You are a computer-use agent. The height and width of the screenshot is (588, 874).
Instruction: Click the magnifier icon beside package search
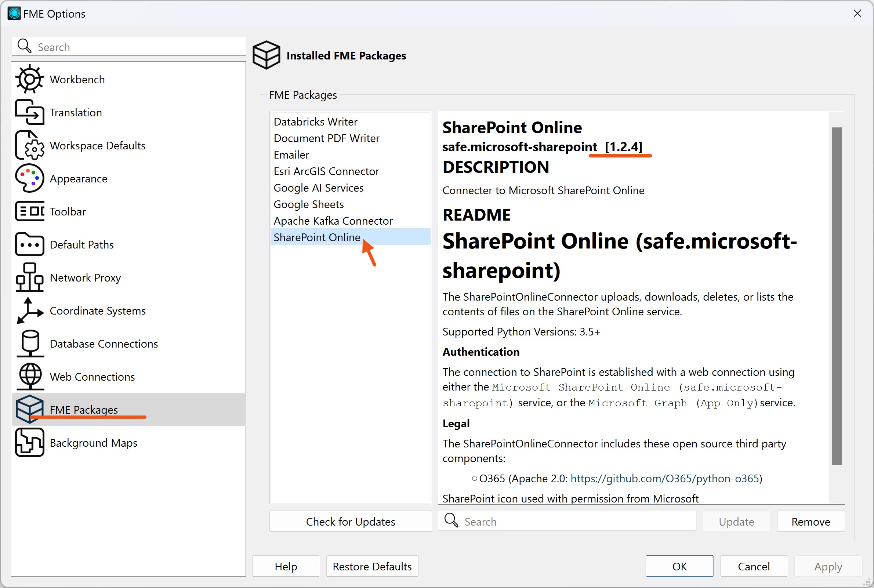tap(451, 520)
